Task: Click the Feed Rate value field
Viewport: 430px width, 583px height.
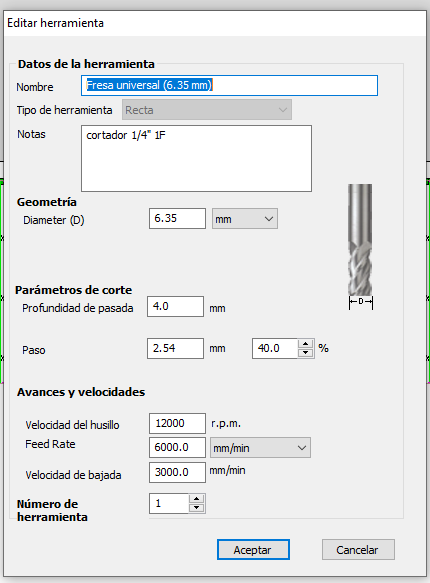Action: 177,447
